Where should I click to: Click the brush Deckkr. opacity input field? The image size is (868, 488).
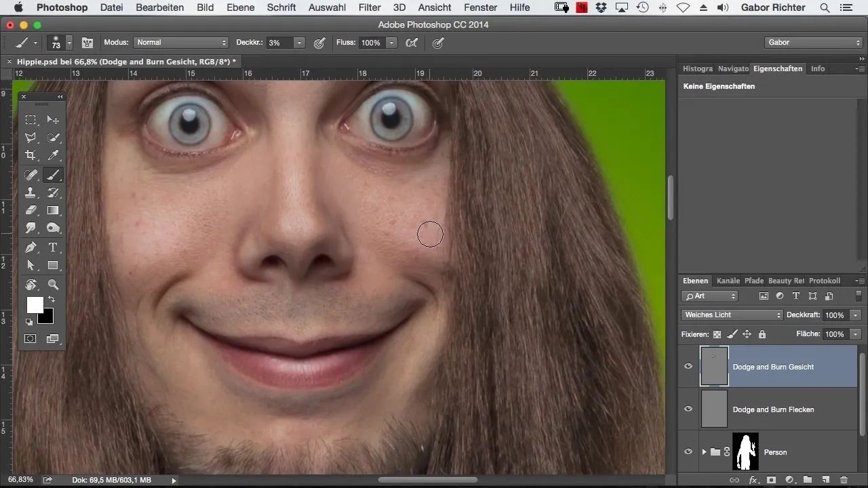[x=279, y=43]
